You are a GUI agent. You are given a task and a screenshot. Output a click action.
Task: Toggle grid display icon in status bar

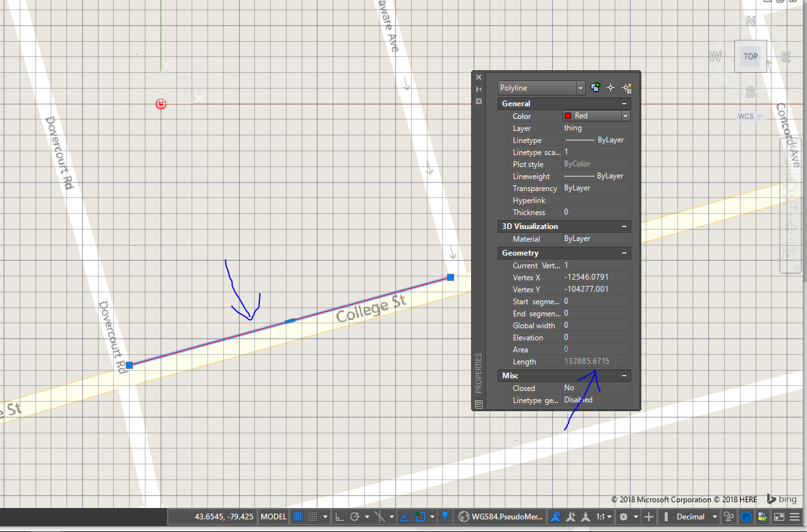(x=297, y=517)
